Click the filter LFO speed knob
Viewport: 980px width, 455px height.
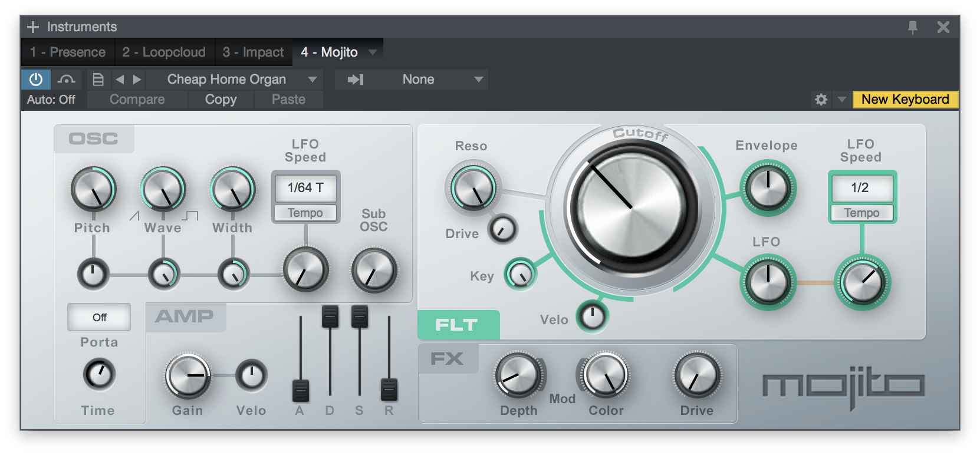[863, 282]
